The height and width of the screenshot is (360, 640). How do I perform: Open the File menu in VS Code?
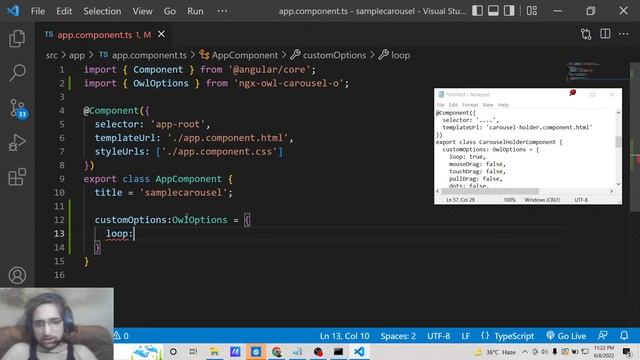[x=38, y=11]
